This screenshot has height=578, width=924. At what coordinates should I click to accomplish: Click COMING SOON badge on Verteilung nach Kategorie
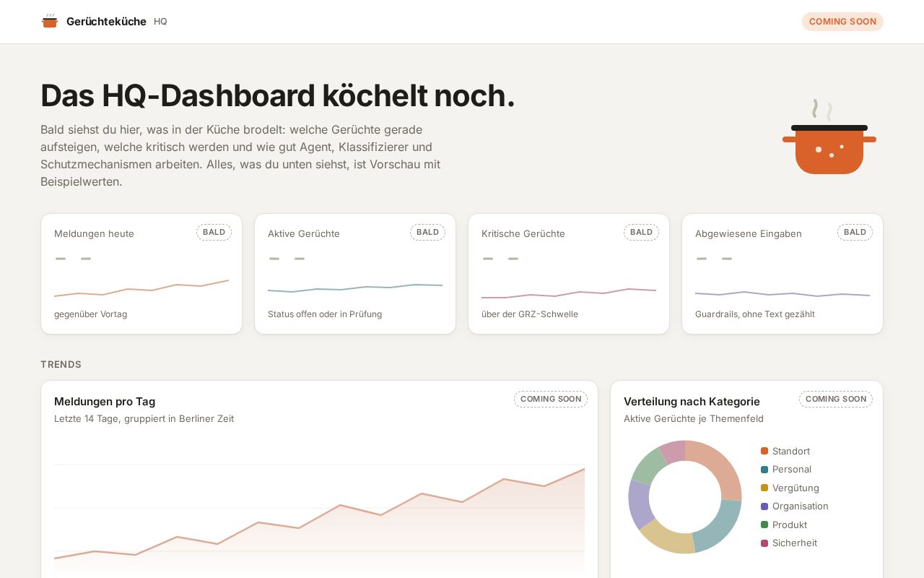(836, 399)
